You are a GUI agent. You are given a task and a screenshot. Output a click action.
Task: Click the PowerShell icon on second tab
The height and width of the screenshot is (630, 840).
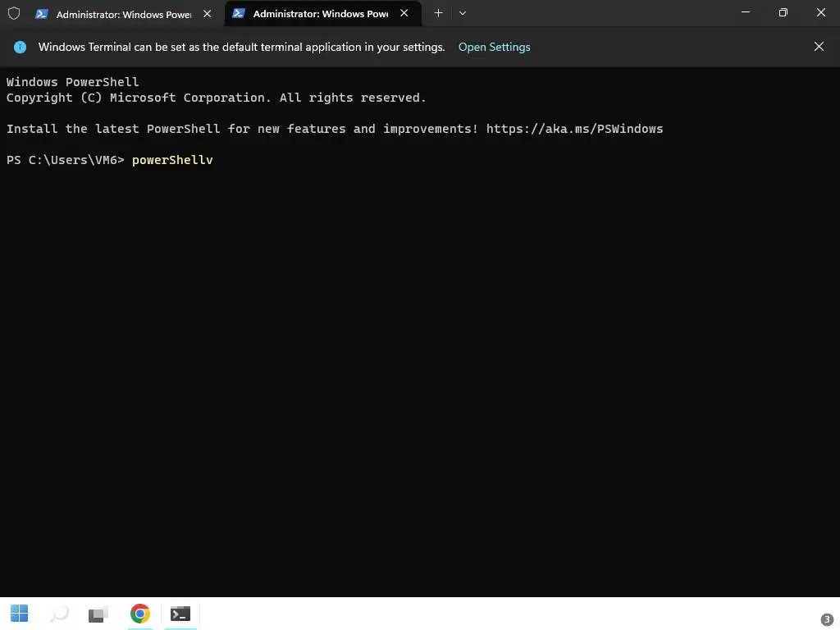pos(239,14)
